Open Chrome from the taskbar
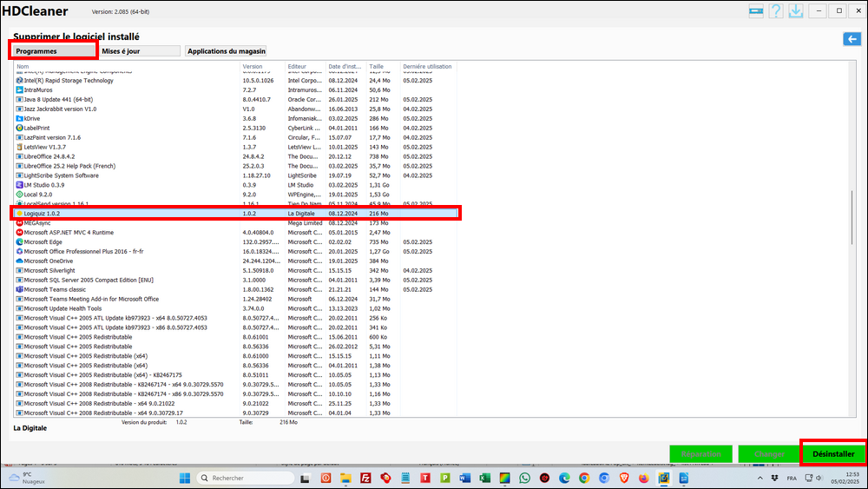The height and width of the screenshot is (489, 868). 584,478
